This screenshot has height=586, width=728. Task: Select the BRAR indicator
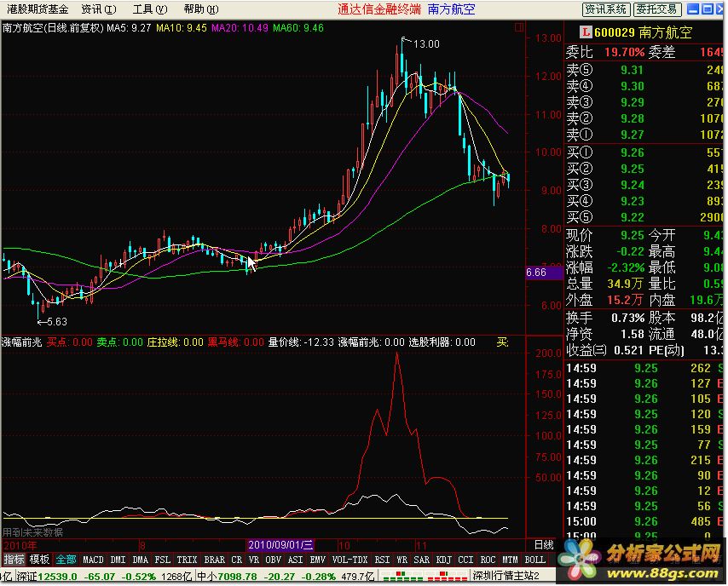tap(215, 560)
